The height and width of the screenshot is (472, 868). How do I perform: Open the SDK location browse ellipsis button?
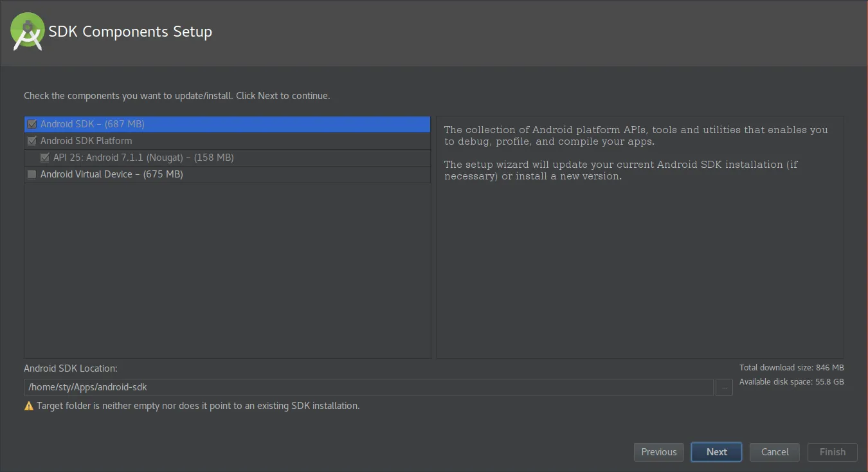tap(724, 388)
